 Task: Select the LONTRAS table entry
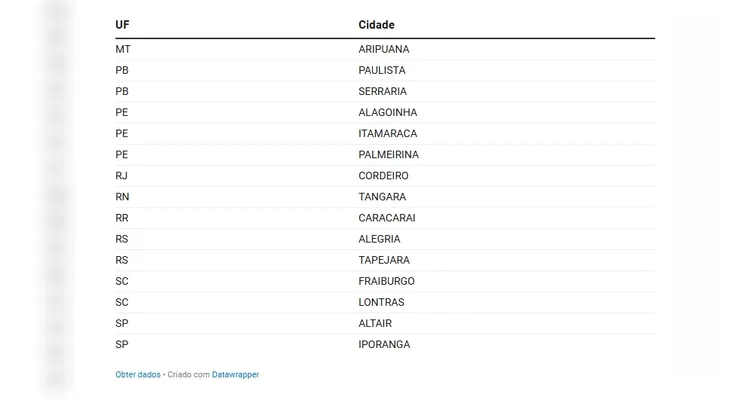381,302
